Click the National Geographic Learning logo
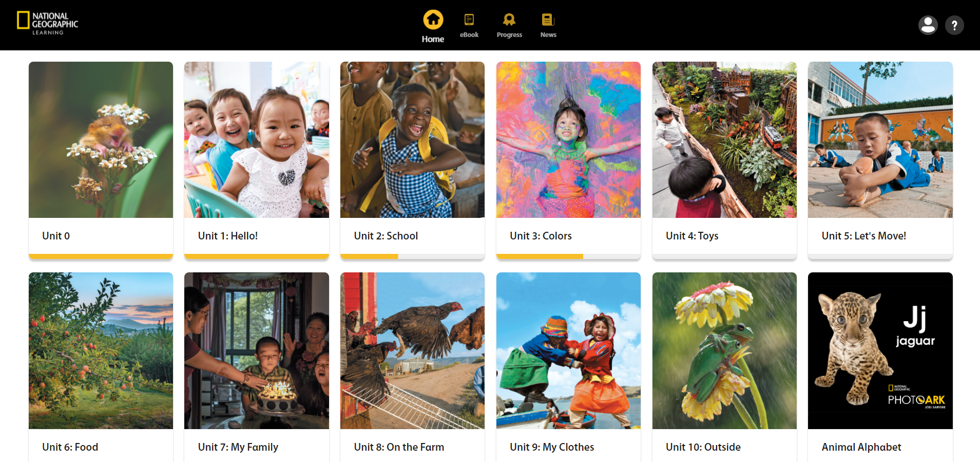The width and height of the screenshot is (980, 462). tap(47, 24)
